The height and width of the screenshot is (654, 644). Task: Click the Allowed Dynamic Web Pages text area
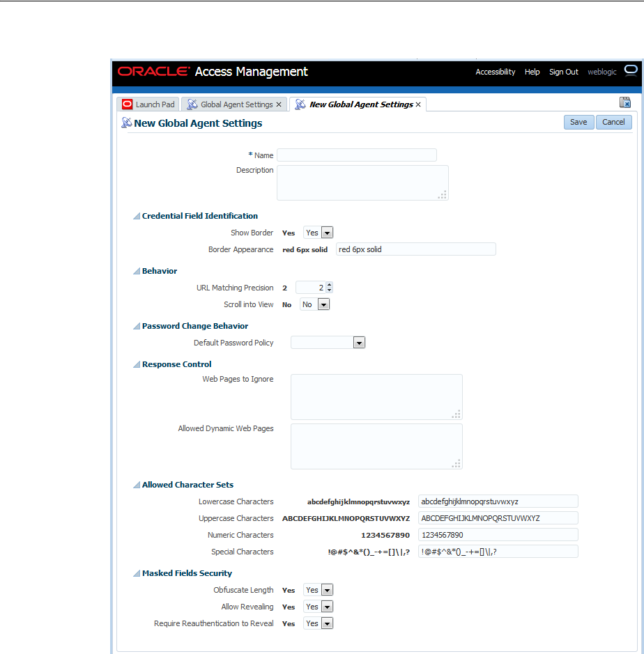click(376, 446)
